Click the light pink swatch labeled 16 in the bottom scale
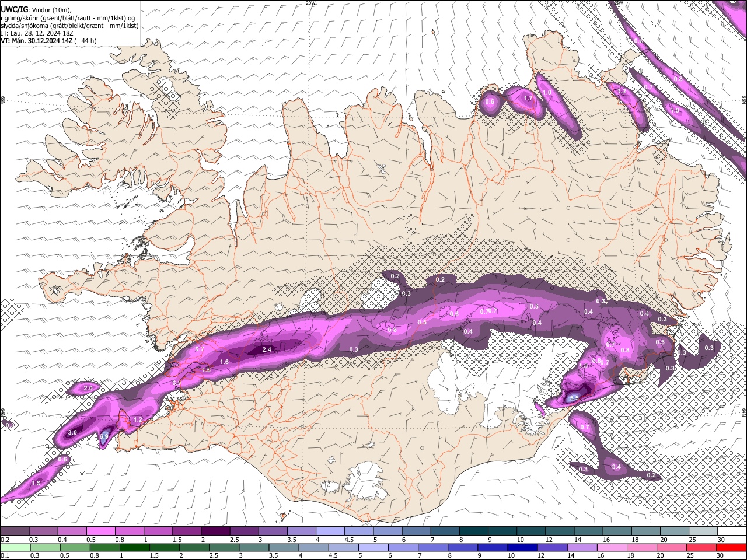747x560 pixels. coord(612,547)
